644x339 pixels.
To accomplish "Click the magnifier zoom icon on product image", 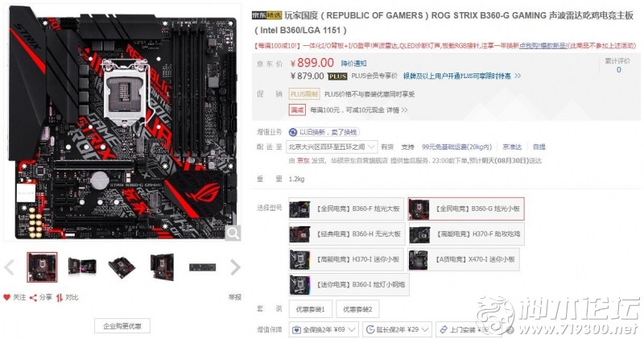I will click(x=233, y=234).
